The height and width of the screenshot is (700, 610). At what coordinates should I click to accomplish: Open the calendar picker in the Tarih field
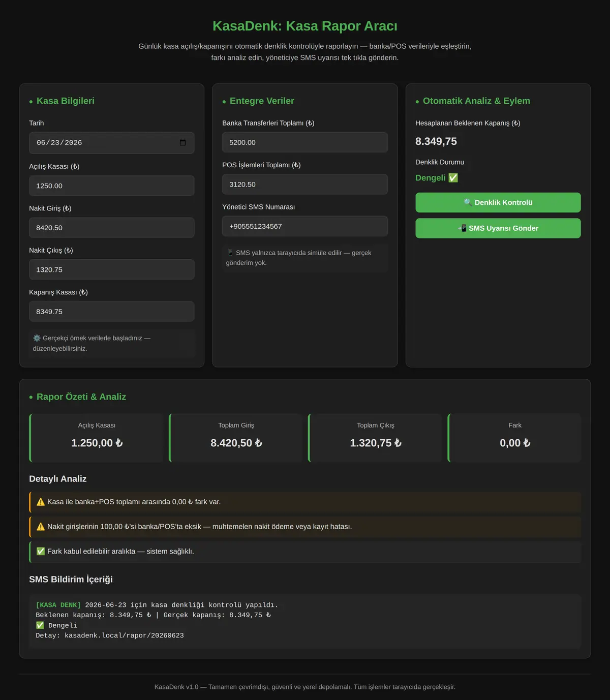(182, 143)
